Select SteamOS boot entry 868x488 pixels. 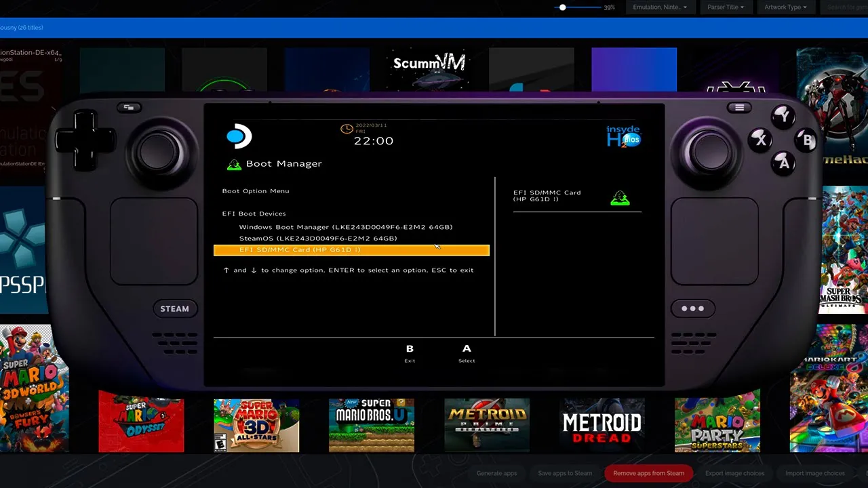318,239
